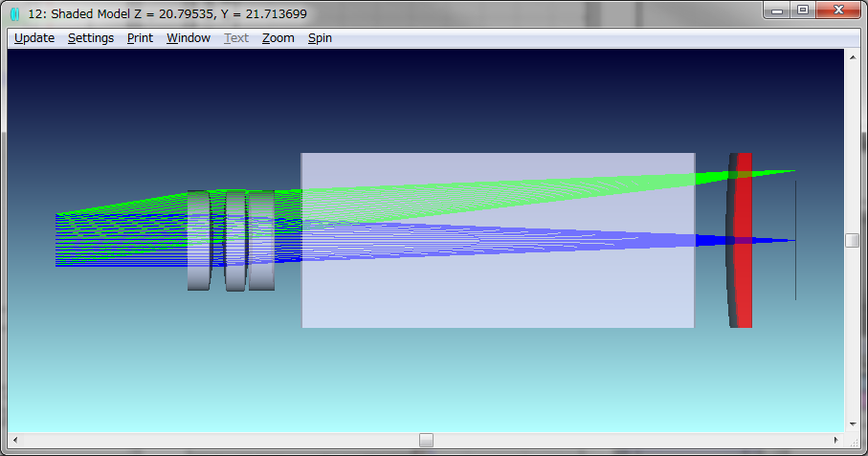Image resolution: width=868 pixels, height=456 pixels.
Task: Click the horizontal scrollbar left arrow
Action: 15,440
